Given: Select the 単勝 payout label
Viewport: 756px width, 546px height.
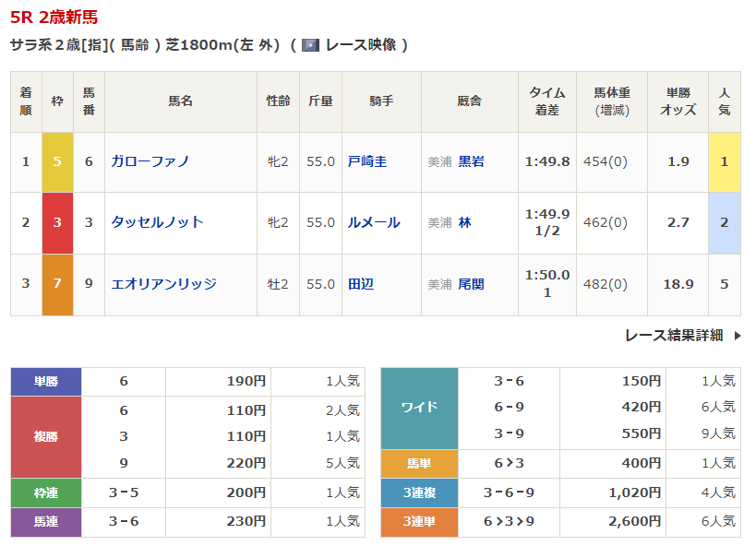Looking at the screenshot, I should 45,381.
